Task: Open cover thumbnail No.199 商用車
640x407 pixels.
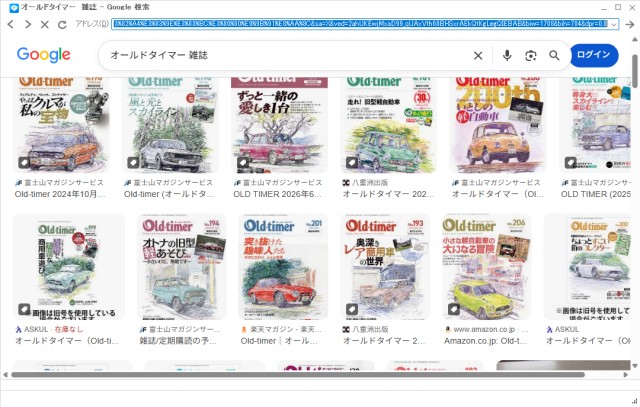Action: coord(69,267)
